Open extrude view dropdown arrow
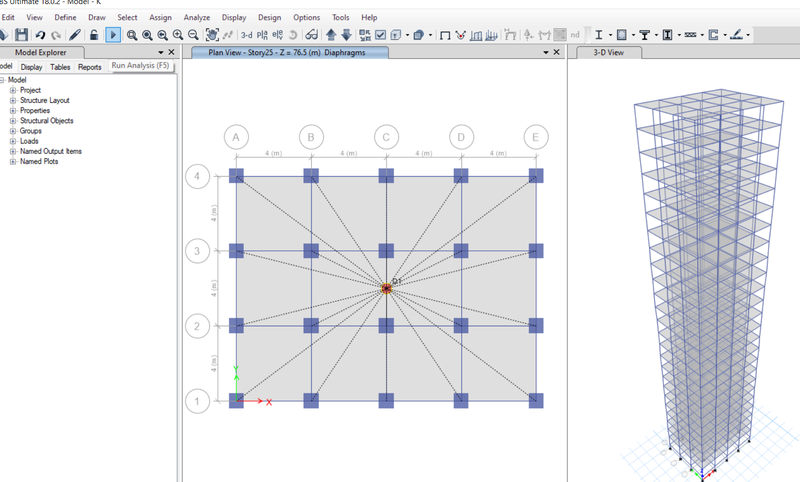Screen dimensions: 800x482 [x=430, y=35]
